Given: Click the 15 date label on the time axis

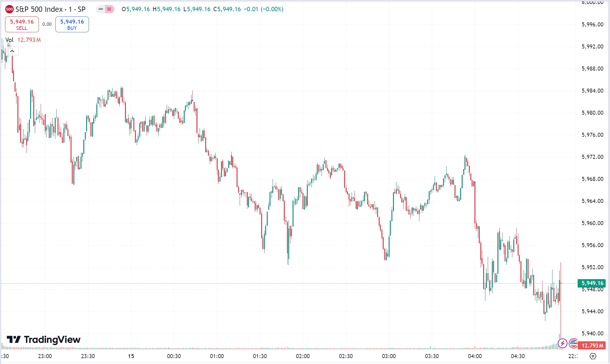Looking at the screenshot, I should point(131,355).
